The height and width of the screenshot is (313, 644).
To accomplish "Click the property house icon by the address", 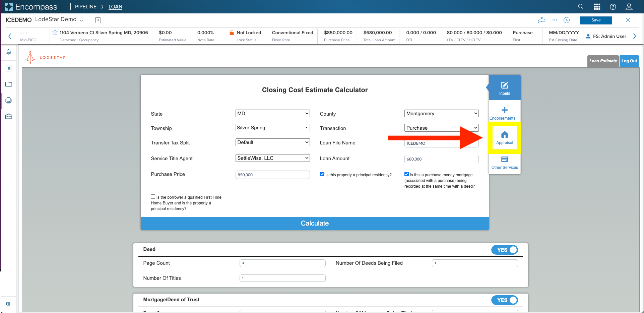I will click(55, 33).
